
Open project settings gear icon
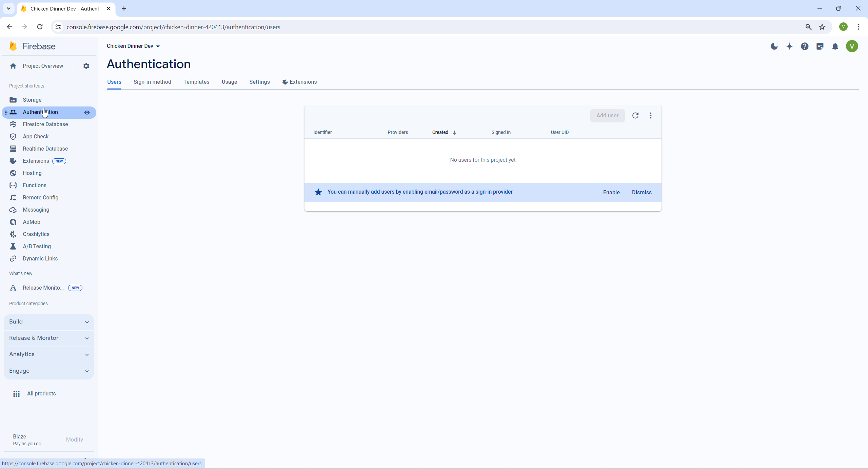(86, 66)
